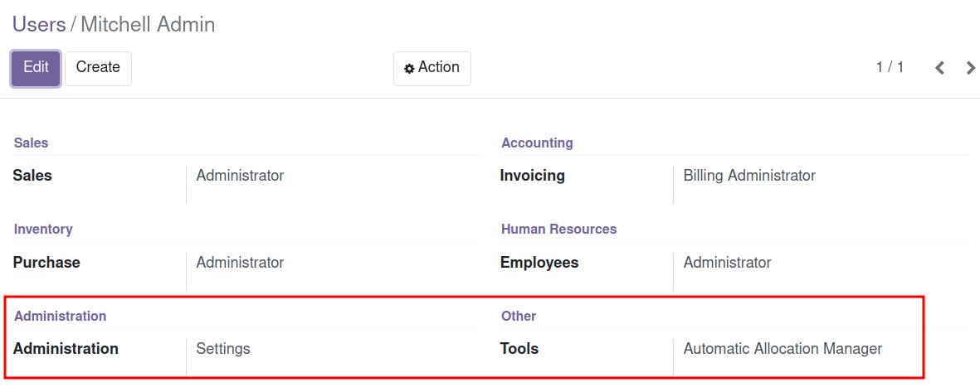This screenshot has width=980, height=392.
Task: Click the Invoicing field label
Action: click(533, 176)
